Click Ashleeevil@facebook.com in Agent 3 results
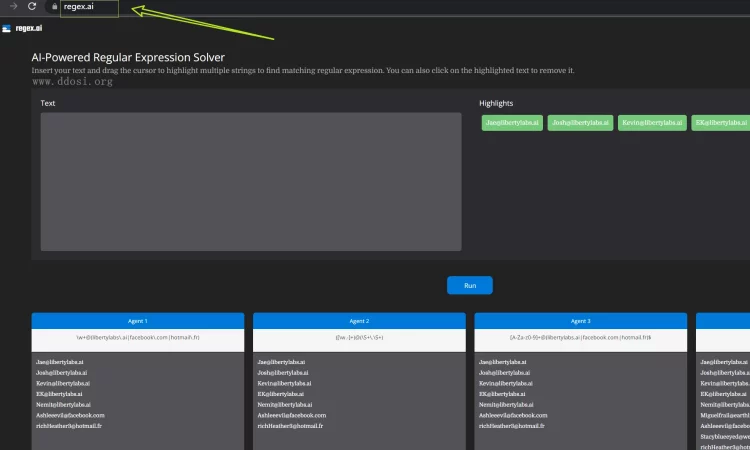The image size is (750, 450). pos(513,415)
